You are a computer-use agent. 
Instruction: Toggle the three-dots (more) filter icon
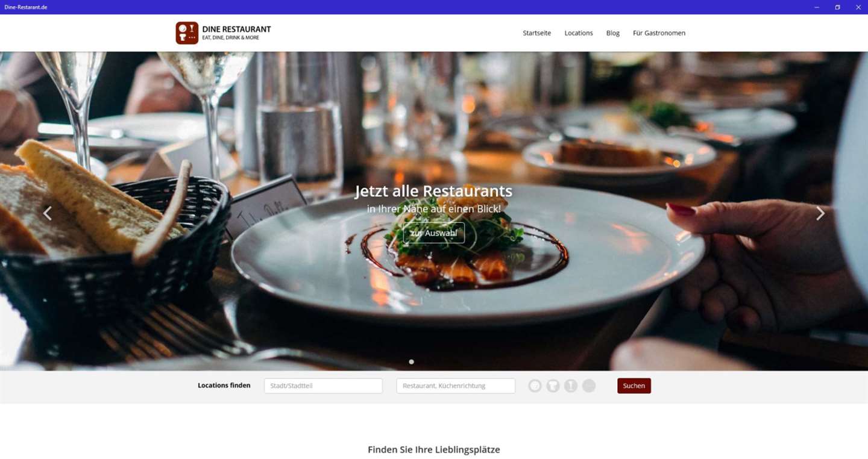pos(589,386)
